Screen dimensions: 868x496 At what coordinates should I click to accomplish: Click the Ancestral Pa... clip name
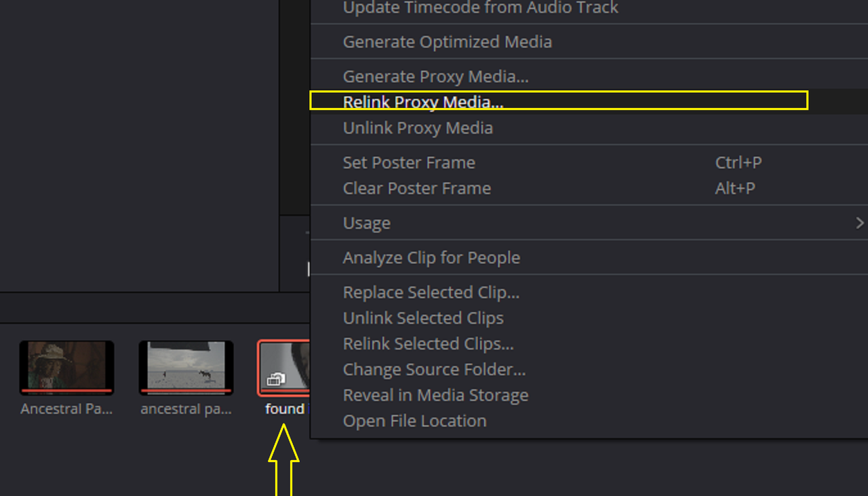click(x=66, y=409)
